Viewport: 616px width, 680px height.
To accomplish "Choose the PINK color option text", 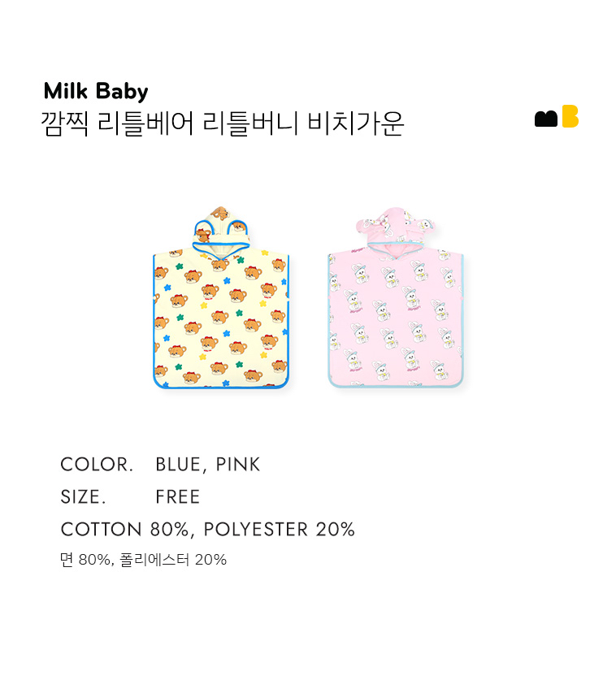I will click(x=238, y=465).
